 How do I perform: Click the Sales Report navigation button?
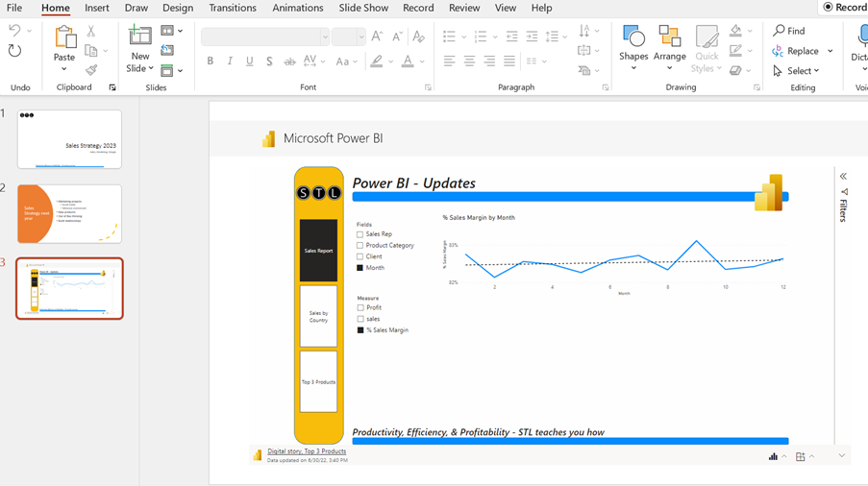pyautogui.click(x=318, y=251)
